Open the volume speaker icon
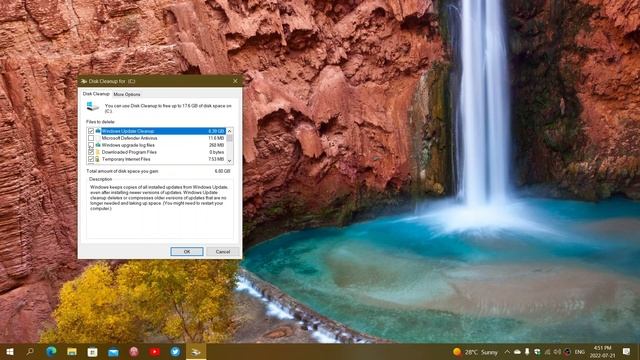The height and width of the screenshot is (360, 640). pyautogui.click(x=557, y=352)
